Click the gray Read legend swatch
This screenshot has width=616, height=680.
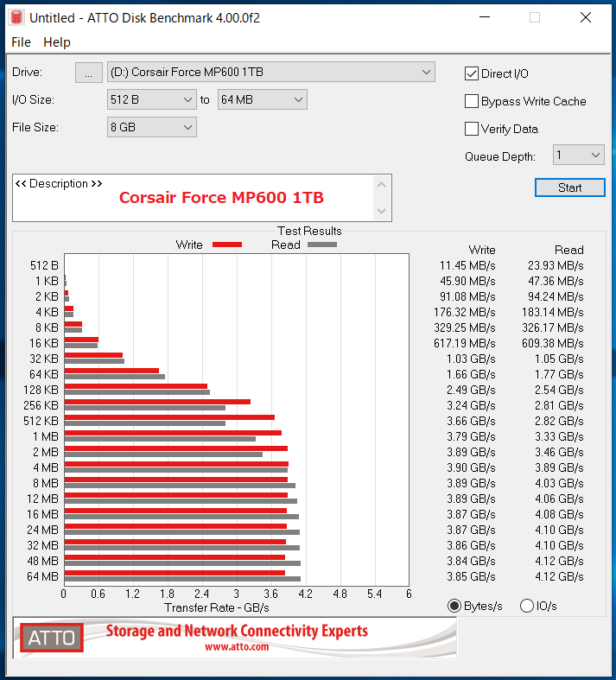click(x=322, y=245)
